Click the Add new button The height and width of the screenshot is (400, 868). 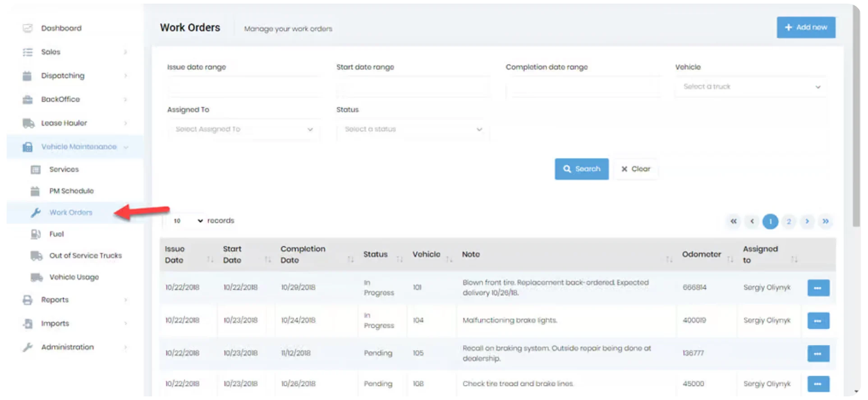[805, 27]
